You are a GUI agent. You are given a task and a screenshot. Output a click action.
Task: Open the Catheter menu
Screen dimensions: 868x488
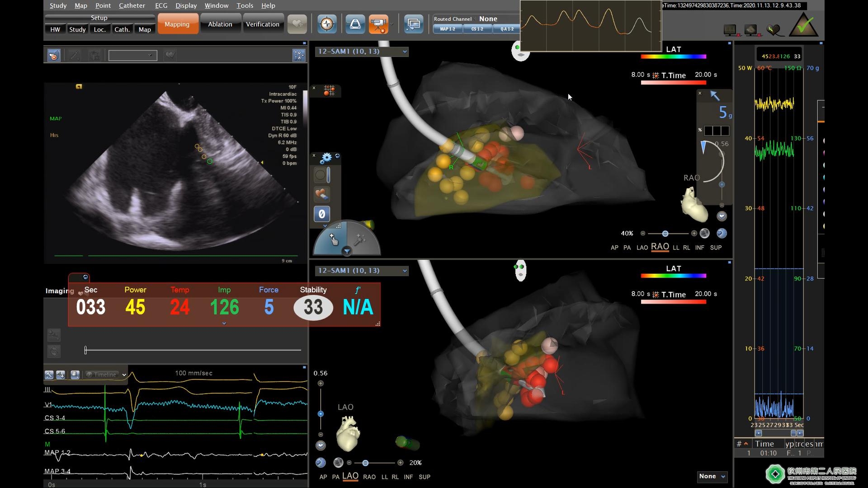(x=132, y=5)
